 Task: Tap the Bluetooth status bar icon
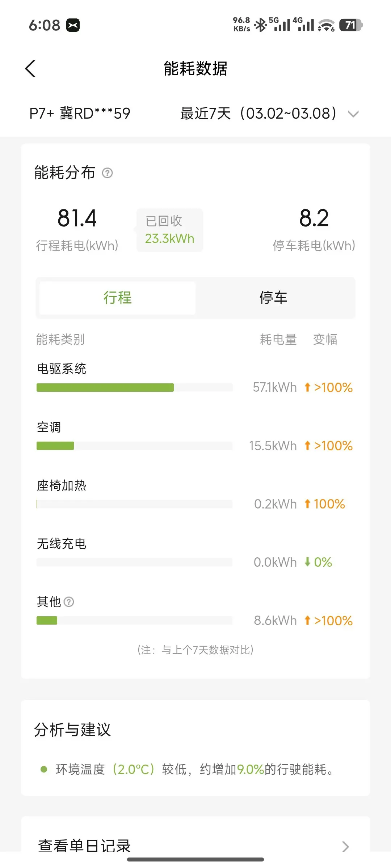260,25
